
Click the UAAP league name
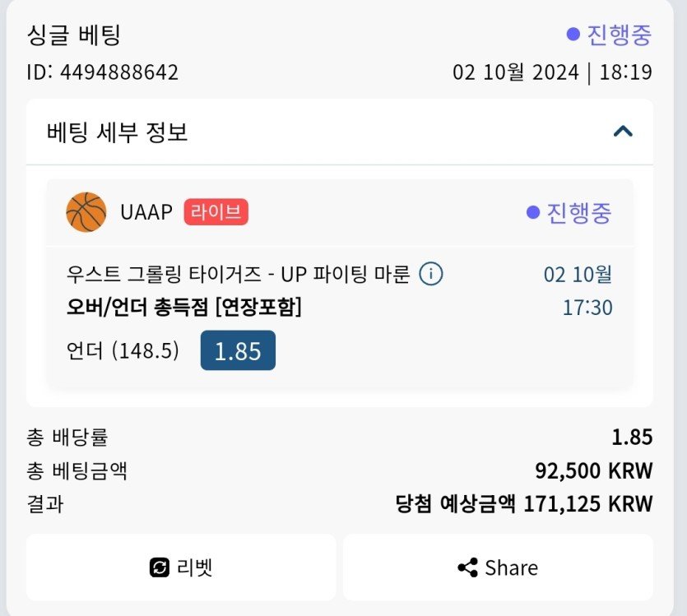[146, 213]
